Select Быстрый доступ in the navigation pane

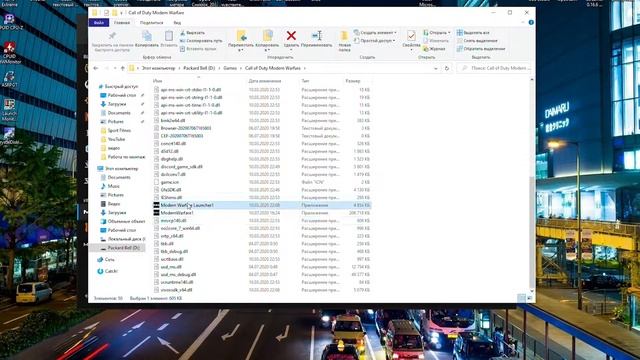click(x=118, y=87)
